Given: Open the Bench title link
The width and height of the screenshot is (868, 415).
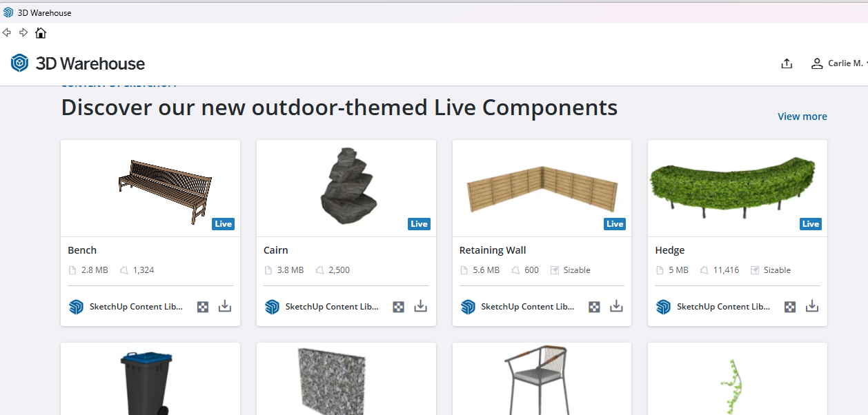Looking at the screenshot, I should (x=82, y=250).
